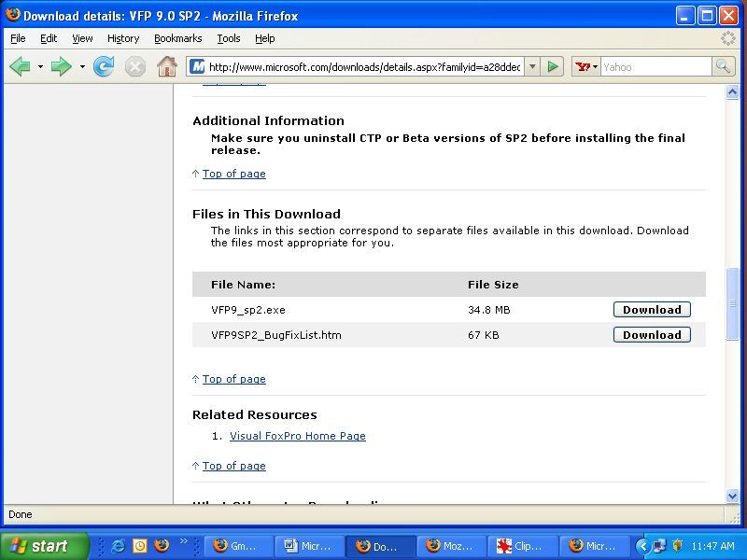Viewport: 747px width, 560px height.
Task: Open the Tools menu
Action: 229,38
